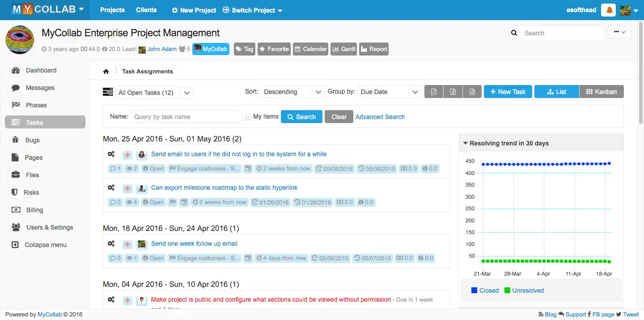Click deadline '2 weeks from now' on 'Send email' task
The height and width of the screenshot is (320, 644).
click(283, 169)
